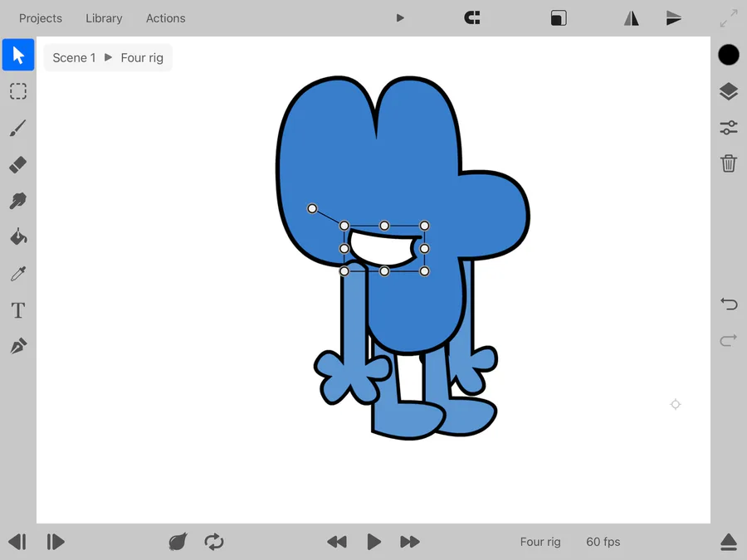Select the paint bucket fill tool
Viewport: 747px width, 560px height.
18,236
